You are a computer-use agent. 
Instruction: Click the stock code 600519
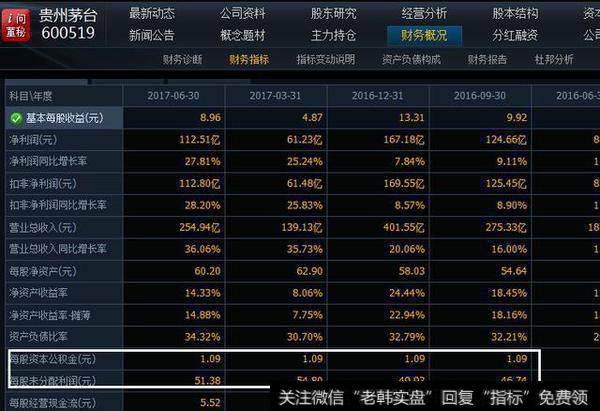pyautogui.click(x=68, y=33)
